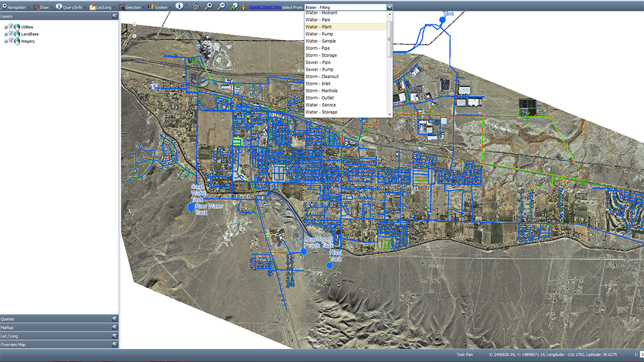The width and height of the screenshot is (644, 362).
Task: Choose Water - Sample from the list
Action: click(345, 41)
